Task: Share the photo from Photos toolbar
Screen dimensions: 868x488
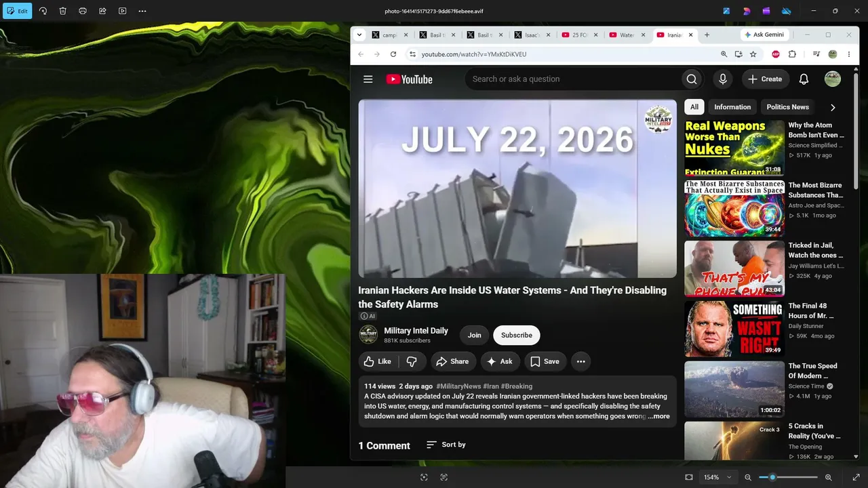Action: [x=102, y=11]
